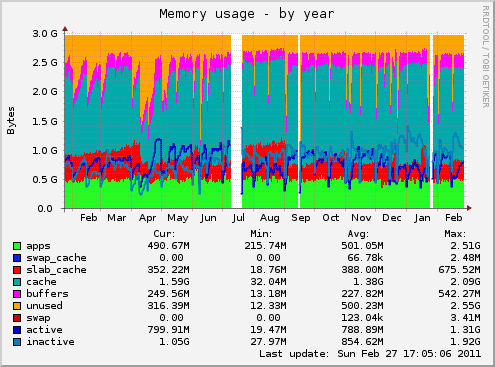Viewport: 495px width, 367px height.
Task: Click swap maximum value 3.41M
Action: pyautogui.click(x=465, y=318)
